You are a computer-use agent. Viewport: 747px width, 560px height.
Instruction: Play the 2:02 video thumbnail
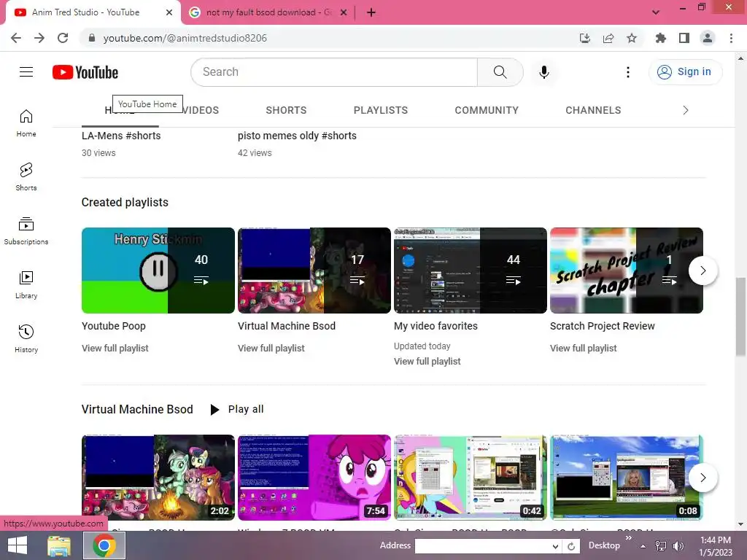point(158,478)
